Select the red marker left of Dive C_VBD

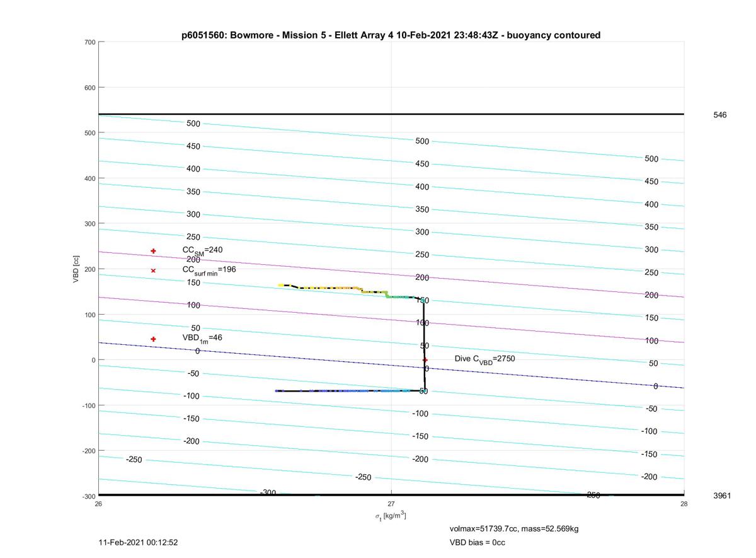tap(425, 360)
